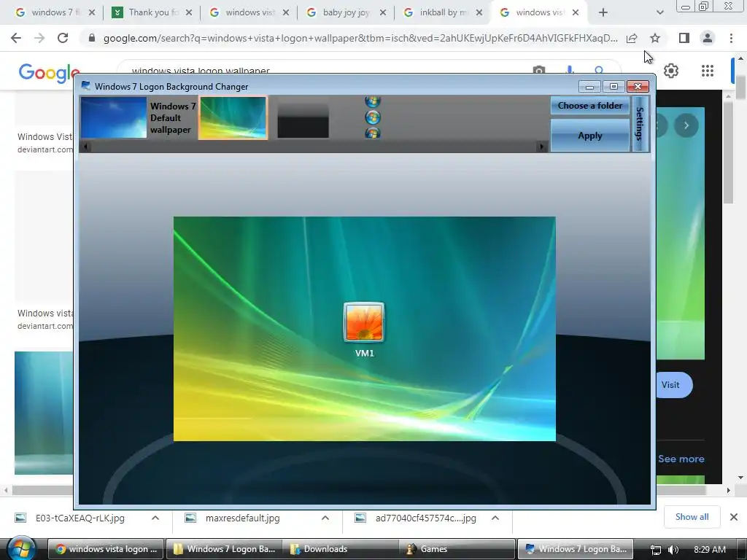Click the 8:29 AM taskbar clock
This screenshot has height=560, width=747.
[x=709, y=550]
